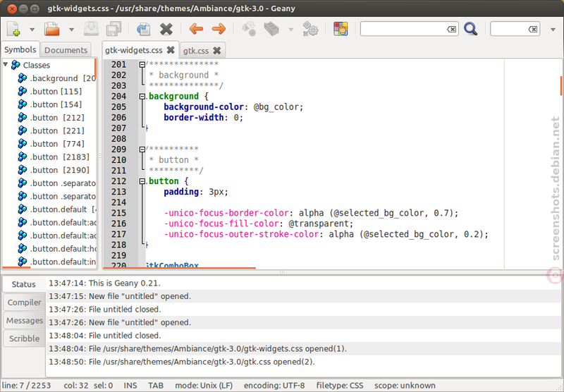Click the Classes group icon
This screenshot has width=564, height=392.
click(16, 65)
